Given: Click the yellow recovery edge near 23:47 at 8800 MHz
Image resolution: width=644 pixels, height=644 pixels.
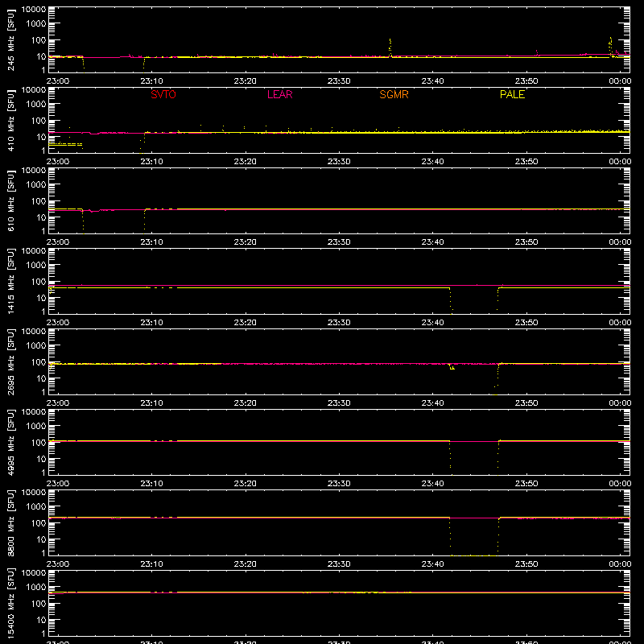Looking at the screenshot, I should (x=498, y=536).
